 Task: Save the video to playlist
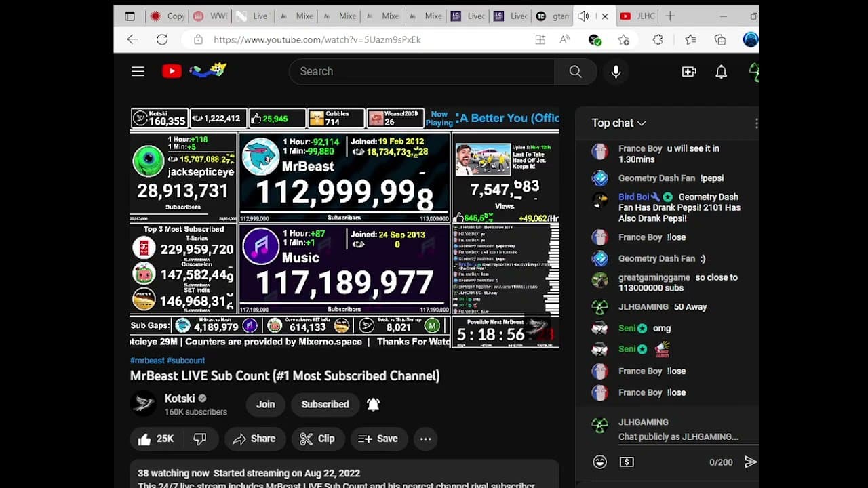[378, 439]
